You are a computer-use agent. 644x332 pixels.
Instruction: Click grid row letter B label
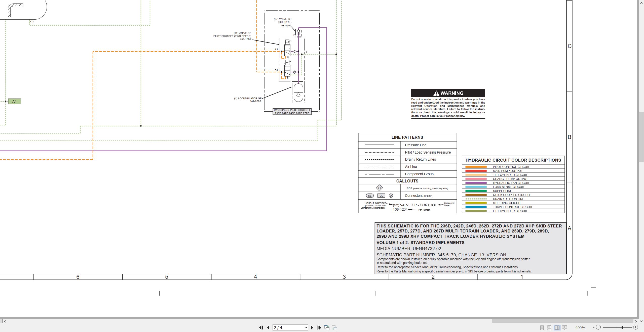(570, 137)
